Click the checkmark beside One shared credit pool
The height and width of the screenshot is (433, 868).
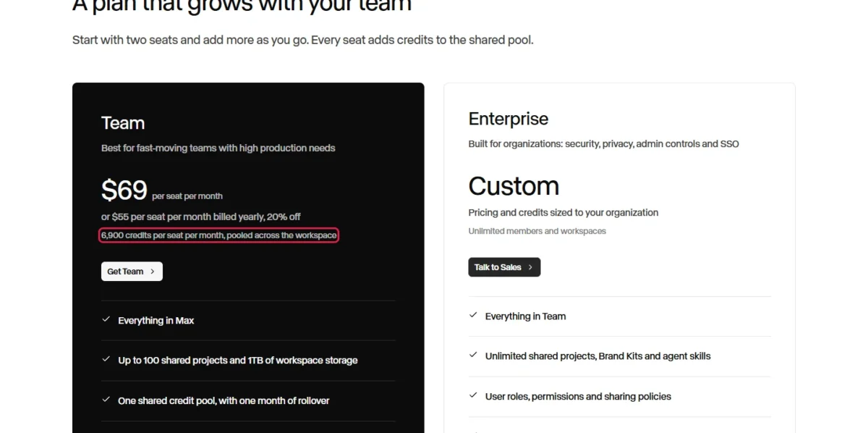point(106,400)
